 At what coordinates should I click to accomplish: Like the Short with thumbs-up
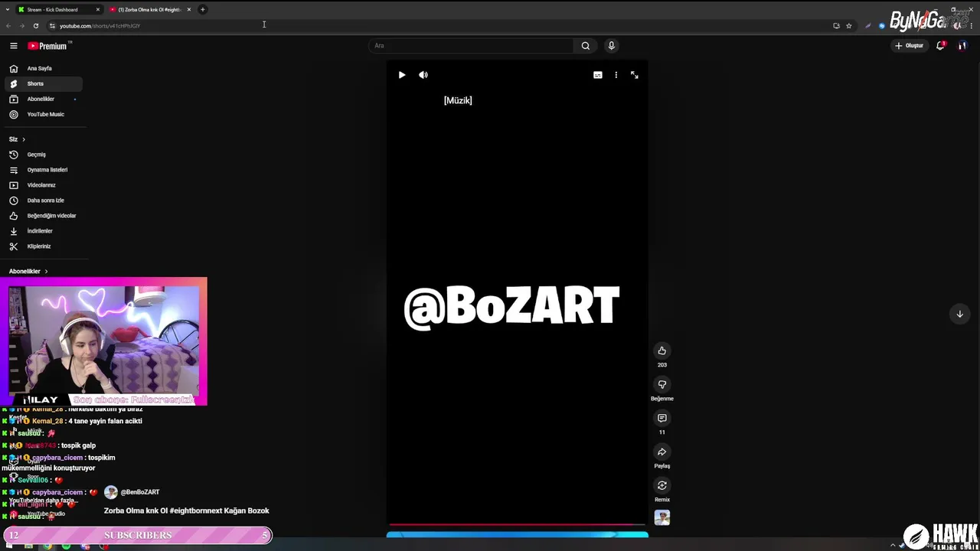pyautogui.click(x=662, y=350)
